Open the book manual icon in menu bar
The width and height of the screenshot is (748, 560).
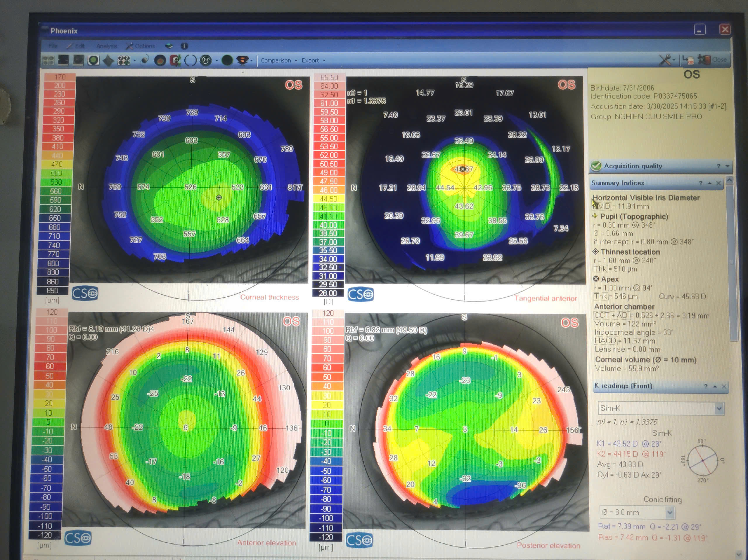pyautogui.click(x=169, y=46)
